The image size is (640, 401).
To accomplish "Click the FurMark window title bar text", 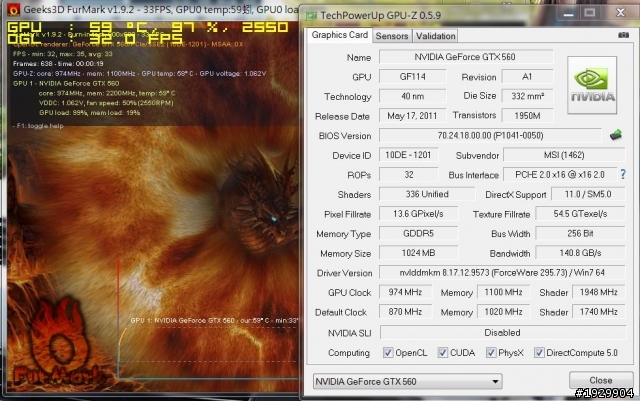I will [161, 9].
